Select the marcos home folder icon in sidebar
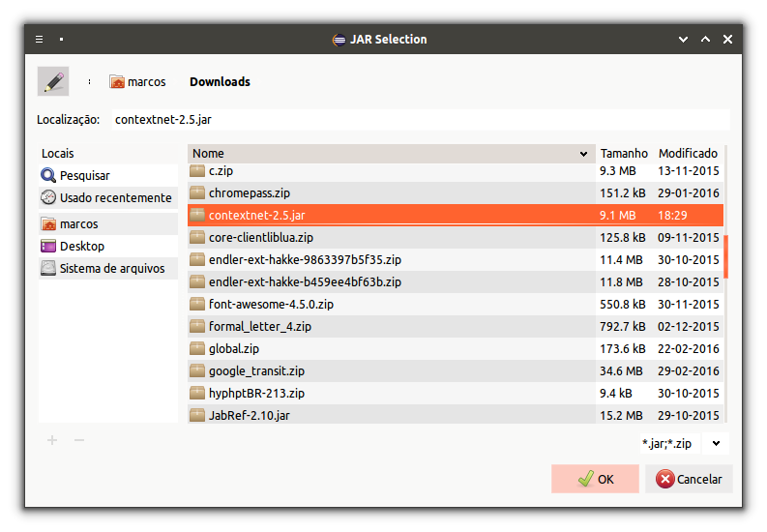Viewport: 767px width, 532px height. click(x=48, y=223)
